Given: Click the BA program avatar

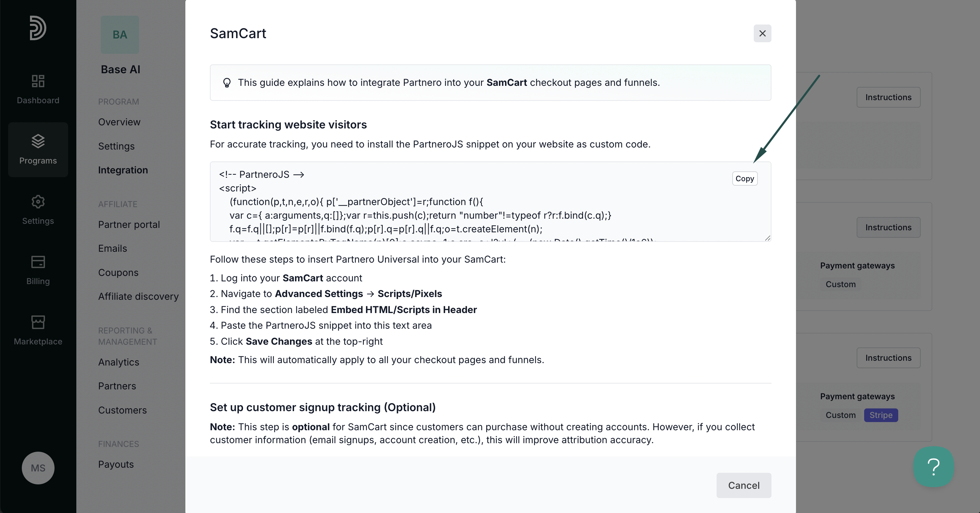Looking at the screenshot, I should pyautogui.click(x=120, y=35).
